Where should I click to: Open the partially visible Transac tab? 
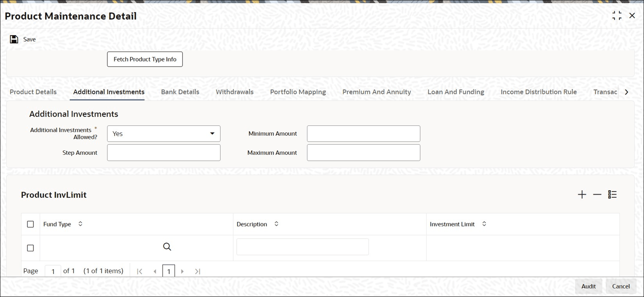tap(605, 92)
